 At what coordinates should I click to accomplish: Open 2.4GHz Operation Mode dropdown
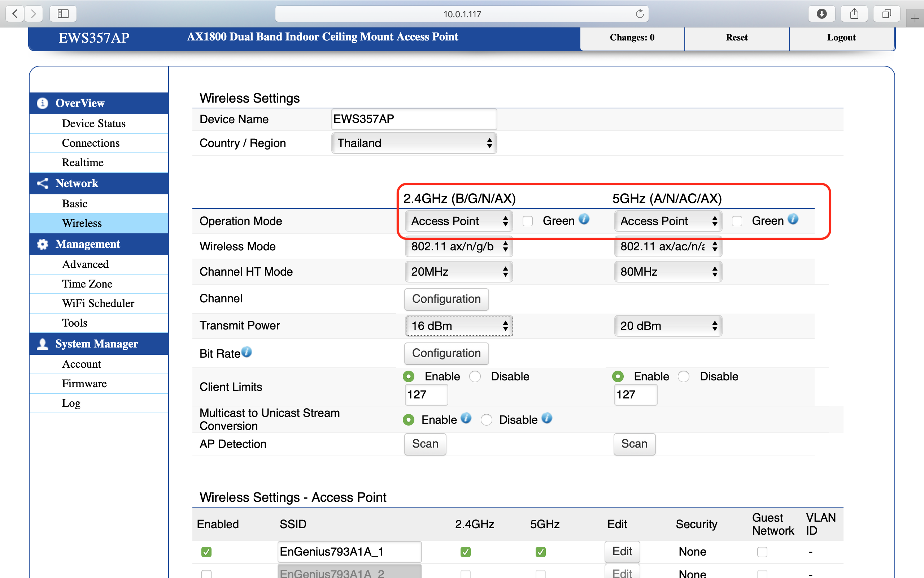click(458, 221)
